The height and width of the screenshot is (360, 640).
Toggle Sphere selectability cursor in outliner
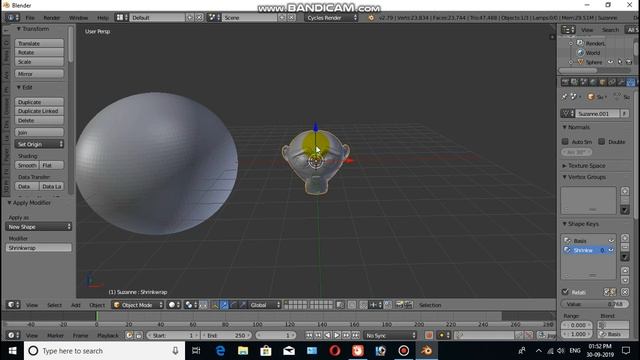[x=620, y=62]
